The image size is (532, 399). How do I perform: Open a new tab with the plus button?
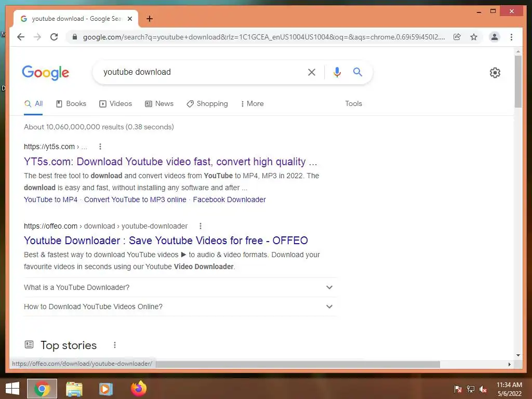click(150, 19)
